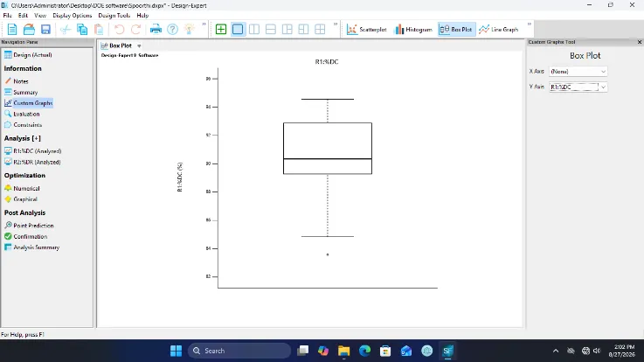
Task: Select the single pane layout icon
Action: (x=238, y=29)
